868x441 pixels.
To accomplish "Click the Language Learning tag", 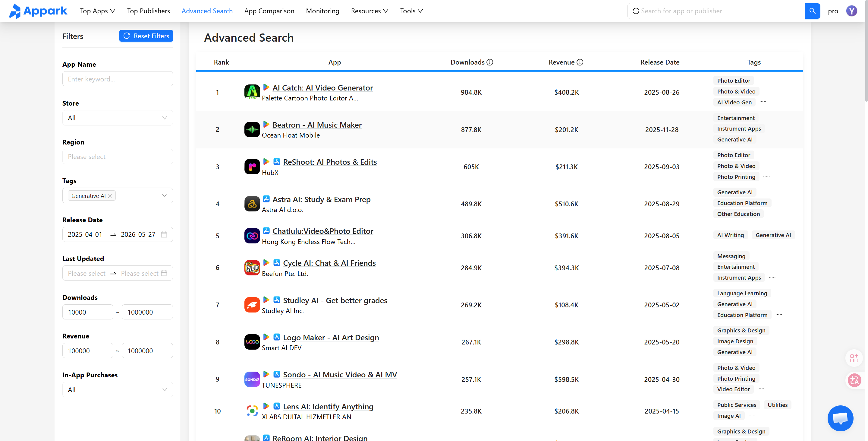I will coord(742,294).
